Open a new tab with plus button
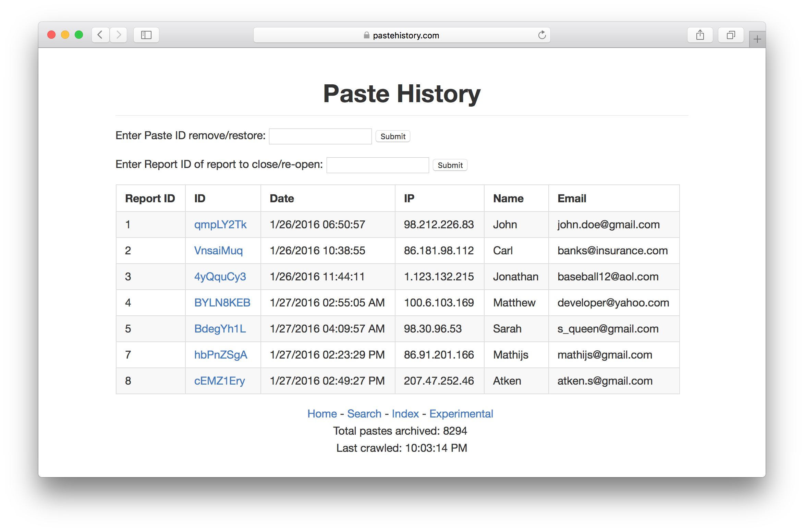804x532 pixels. (x=757, y=39)
